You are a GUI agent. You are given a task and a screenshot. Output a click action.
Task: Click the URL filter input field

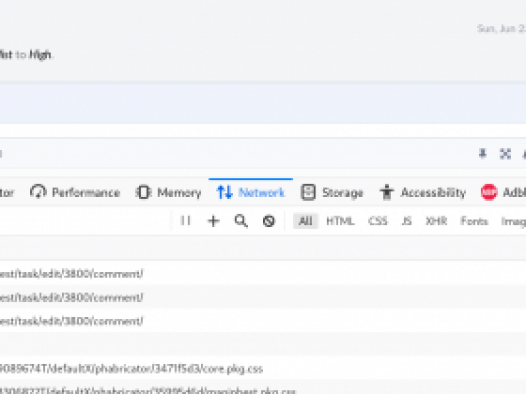[x=86, y=221]
